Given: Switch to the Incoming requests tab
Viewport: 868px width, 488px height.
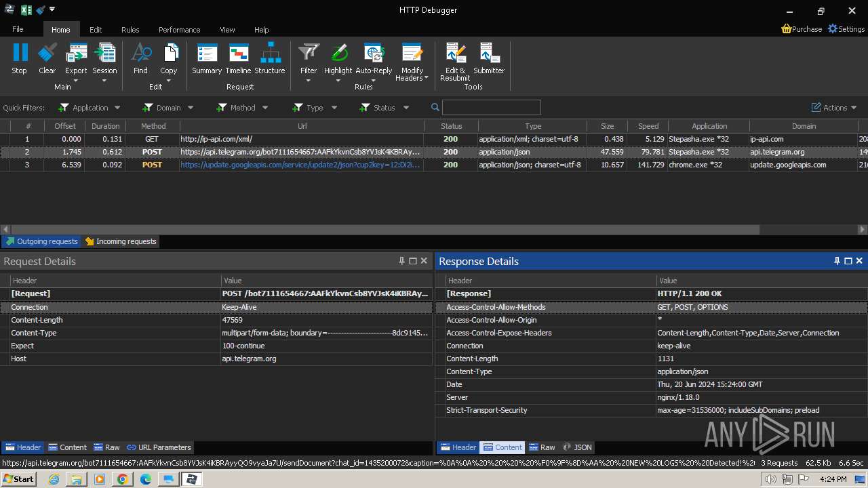Looking at the screenshot, I should pyautogui.click(x=120, y=241).
